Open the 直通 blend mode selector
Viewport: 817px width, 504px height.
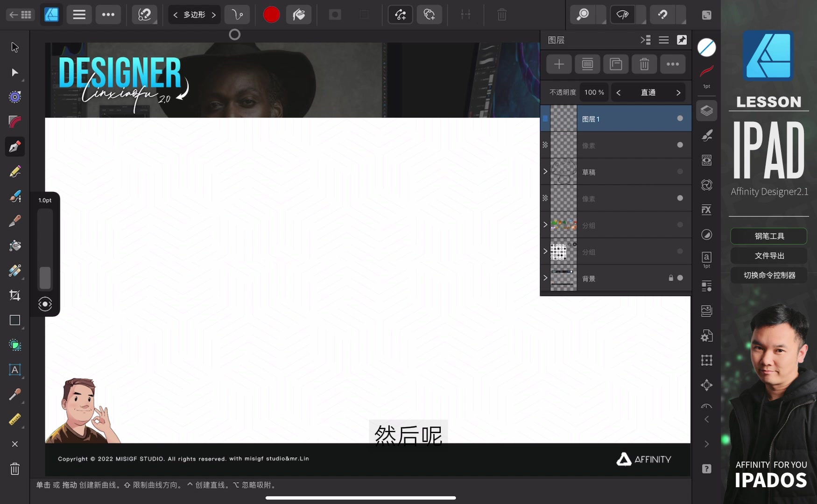pos(648,92)
